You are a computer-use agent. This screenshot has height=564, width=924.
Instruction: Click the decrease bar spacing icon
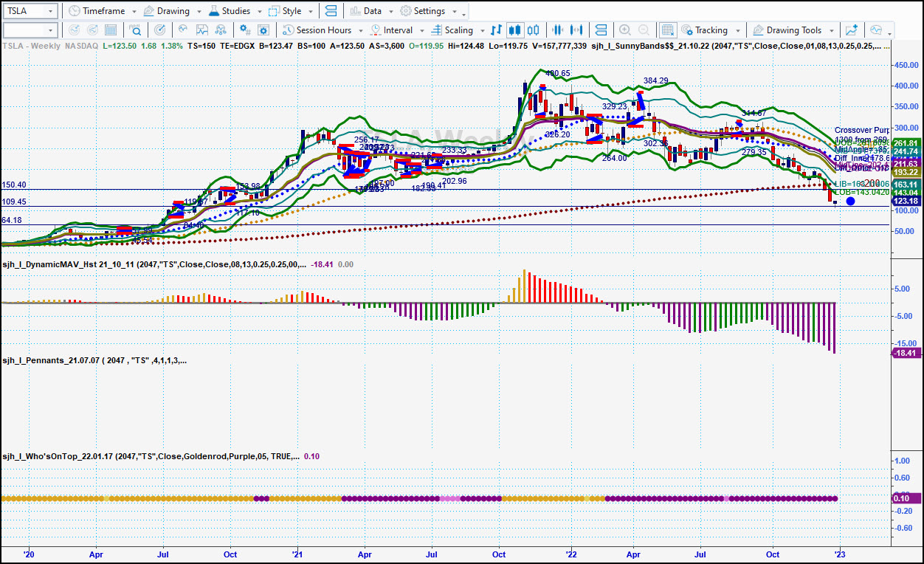click(x=558, y=30)
